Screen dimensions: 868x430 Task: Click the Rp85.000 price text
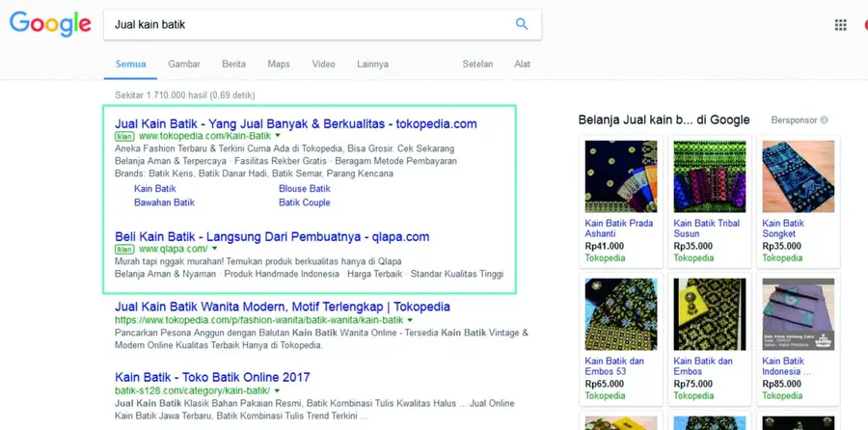[x=781, y=384]
